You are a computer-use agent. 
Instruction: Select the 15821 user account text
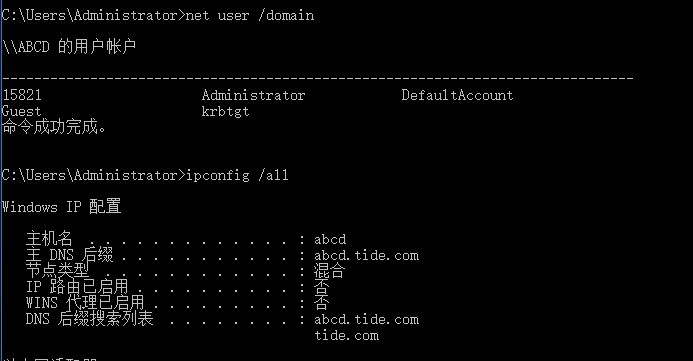tap(22, 95)
